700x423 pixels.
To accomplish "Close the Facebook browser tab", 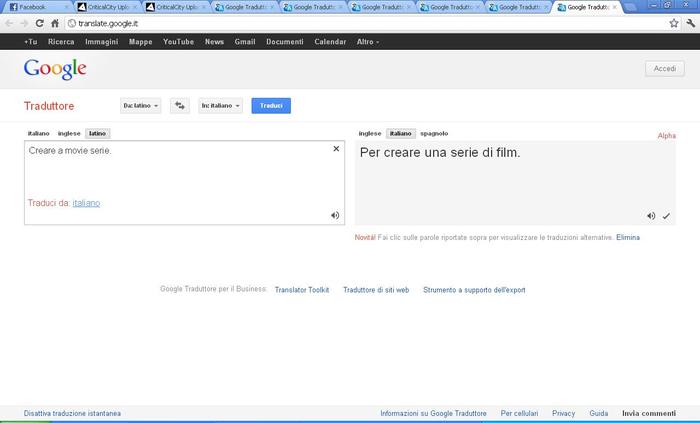I will (x=67, y=7).
